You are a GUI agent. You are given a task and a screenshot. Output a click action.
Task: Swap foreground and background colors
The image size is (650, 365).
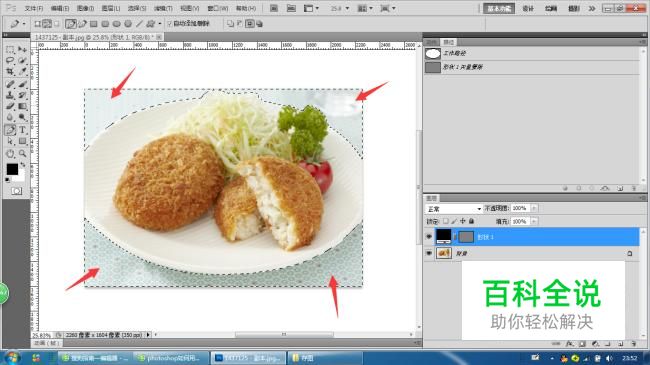[23, 165]
